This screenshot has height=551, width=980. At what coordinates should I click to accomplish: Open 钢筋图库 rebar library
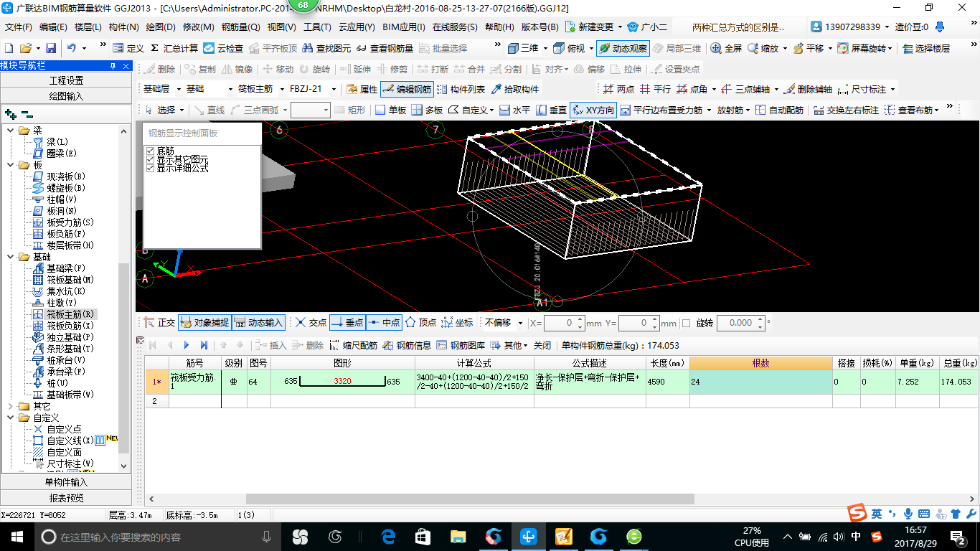[460, 345]
